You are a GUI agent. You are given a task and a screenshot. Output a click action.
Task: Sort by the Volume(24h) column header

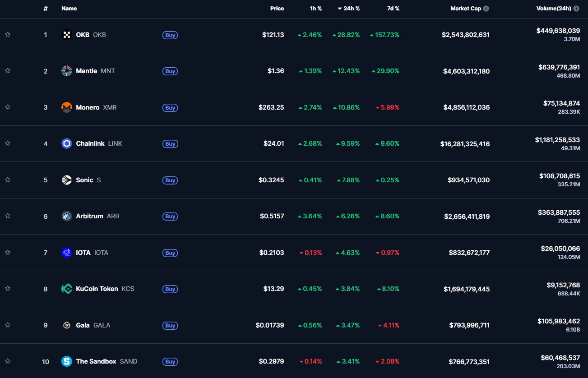(554, 9)
